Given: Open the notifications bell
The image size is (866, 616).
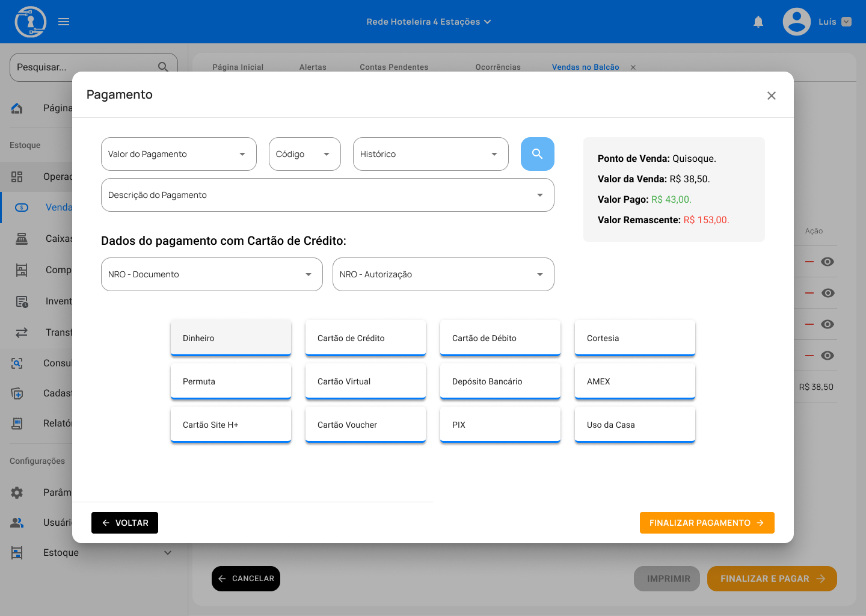Looking at the screenshot, I should point(758,22).
